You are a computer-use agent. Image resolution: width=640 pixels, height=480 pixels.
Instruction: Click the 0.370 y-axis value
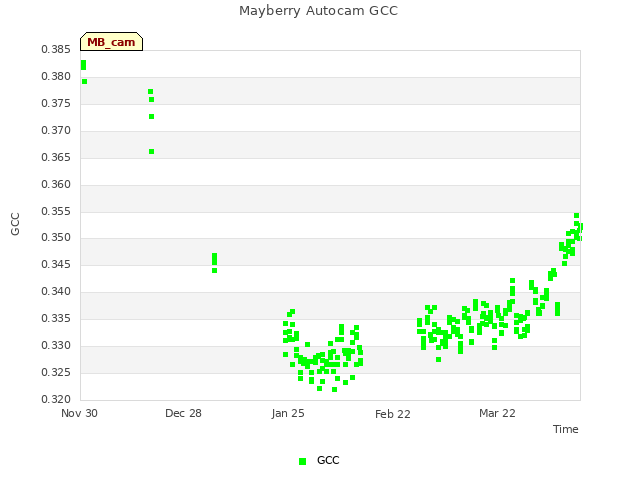pos(56,131)
